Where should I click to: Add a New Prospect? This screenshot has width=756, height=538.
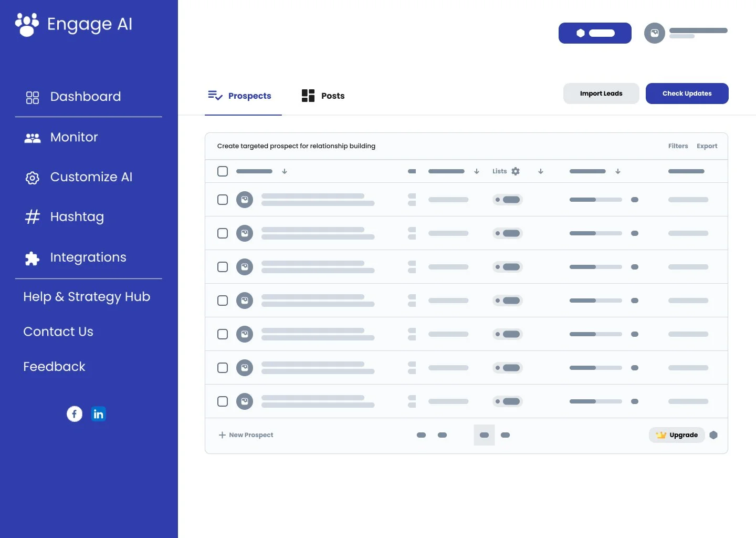246,435
